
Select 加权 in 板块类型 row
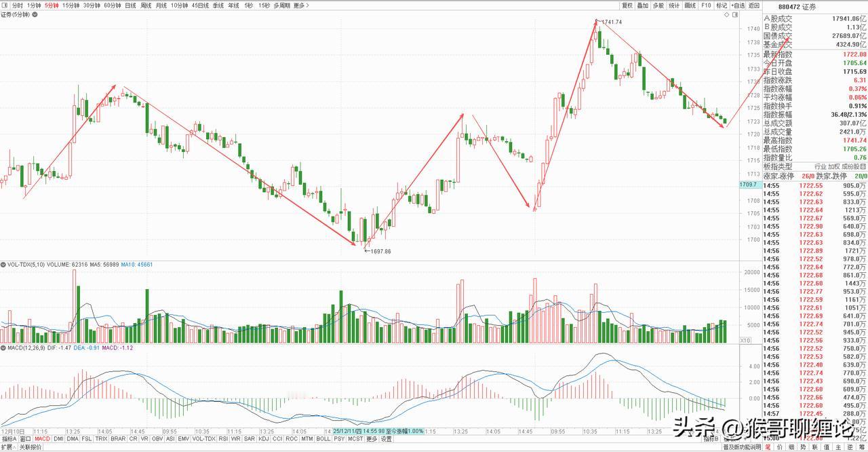tap(833, 166)
